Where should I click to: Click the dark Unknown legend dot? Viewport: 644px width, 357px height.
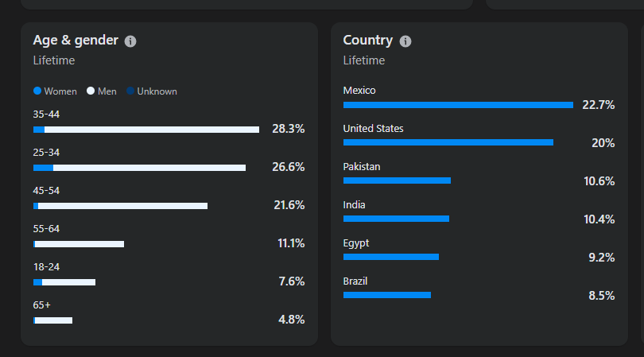tap(130, 91)
